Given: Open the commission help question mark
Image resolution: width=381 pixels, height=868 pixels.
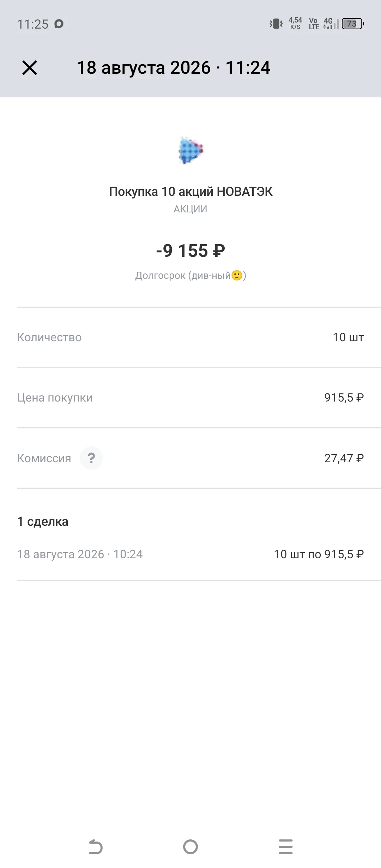Looking at the screenshot, I should 91,458.
